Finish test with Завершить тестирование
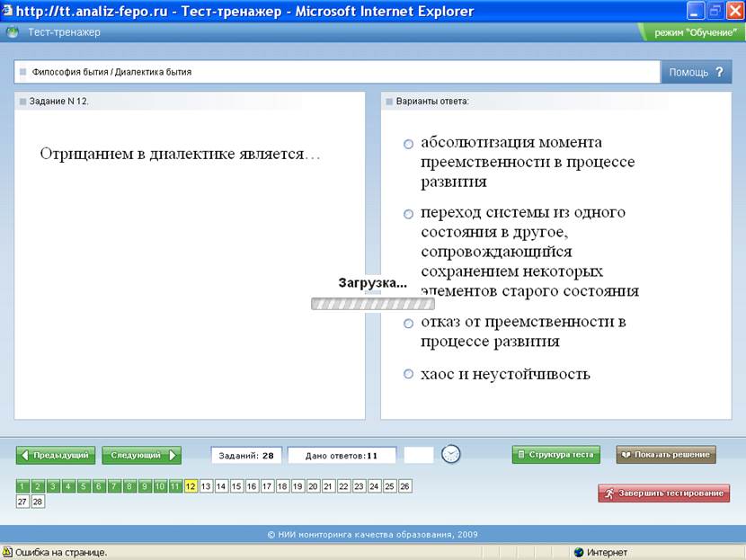This screenshot has height=560, width=746. pos(664,493)
